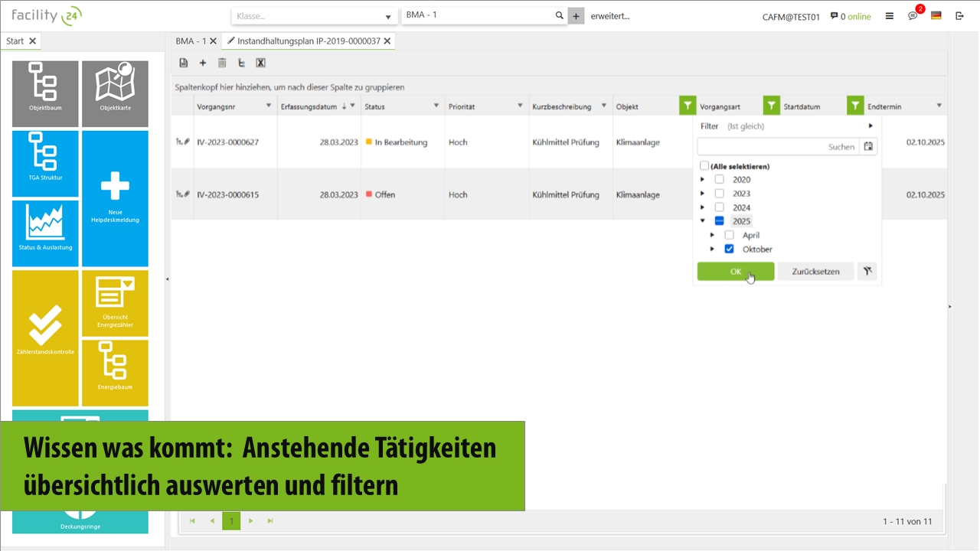980x551 pixels.
Task: Open the erweitert... advanced search link
Action: click(x=610, y=16)
